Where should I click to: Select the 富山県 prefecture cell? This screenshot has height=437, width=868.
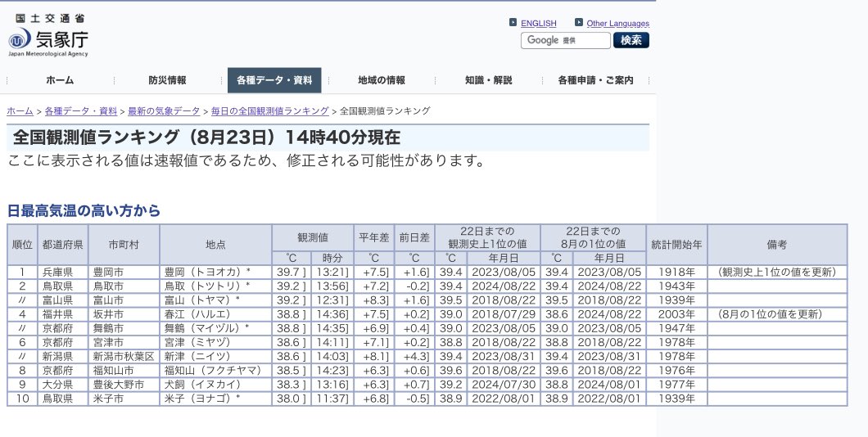coord(62,300)
